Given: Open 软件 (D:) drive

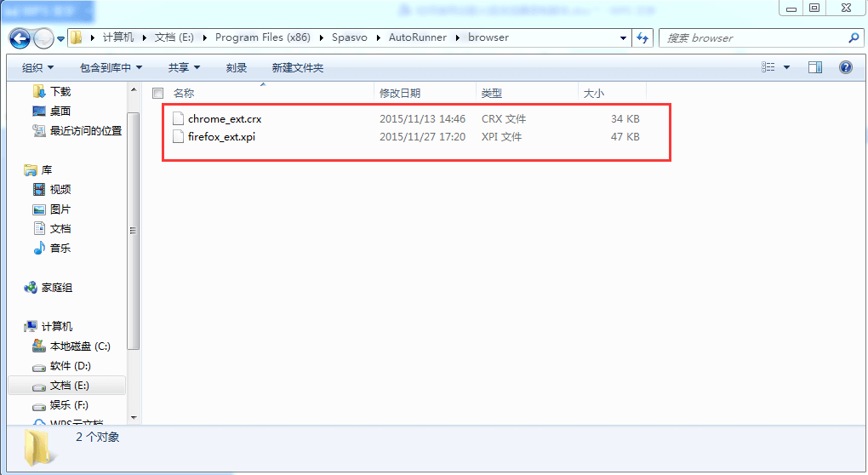Looking at the screenshot, I should pos(71,366).
